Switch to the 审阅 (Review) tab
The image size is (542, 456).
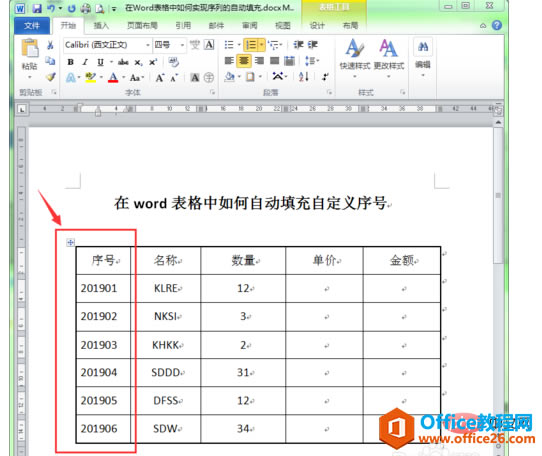(249, 26)
